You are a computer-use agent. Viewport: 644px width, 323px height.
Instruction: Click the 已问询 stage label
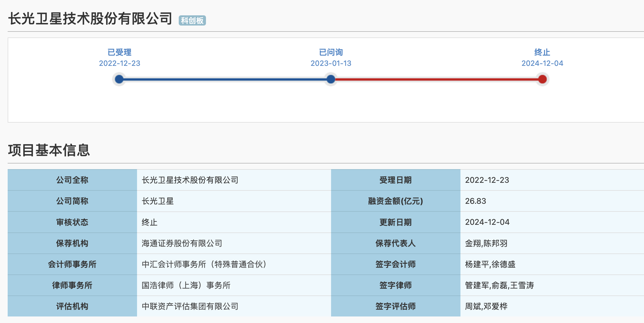click(331, 52)
